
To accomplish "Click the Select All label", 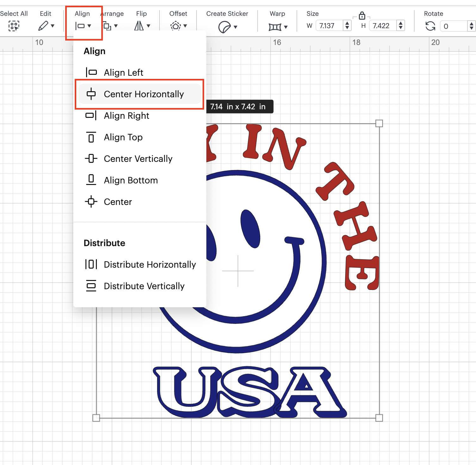I will [x=14, y=14].
